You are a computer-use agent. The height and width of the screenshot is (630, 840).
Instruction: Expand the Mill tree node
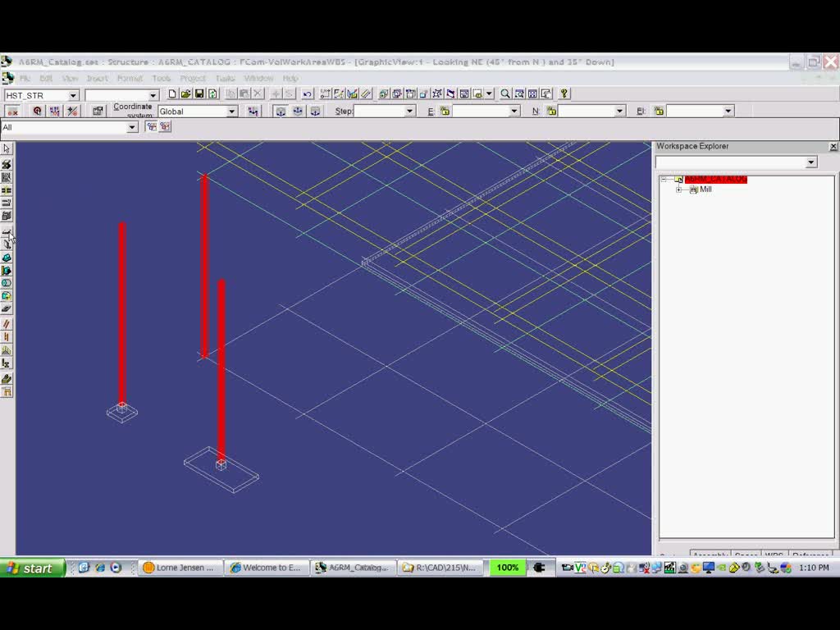678,189
